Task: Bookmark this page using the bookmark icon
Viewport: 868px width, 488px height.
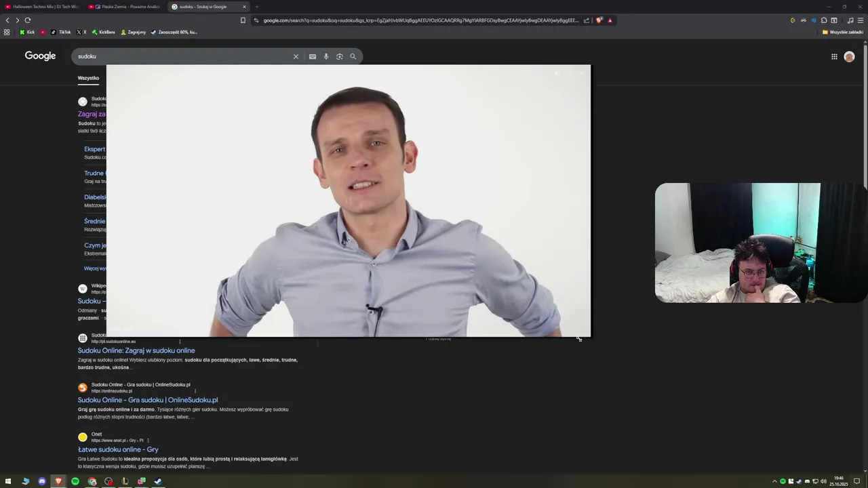Action: 243,20
